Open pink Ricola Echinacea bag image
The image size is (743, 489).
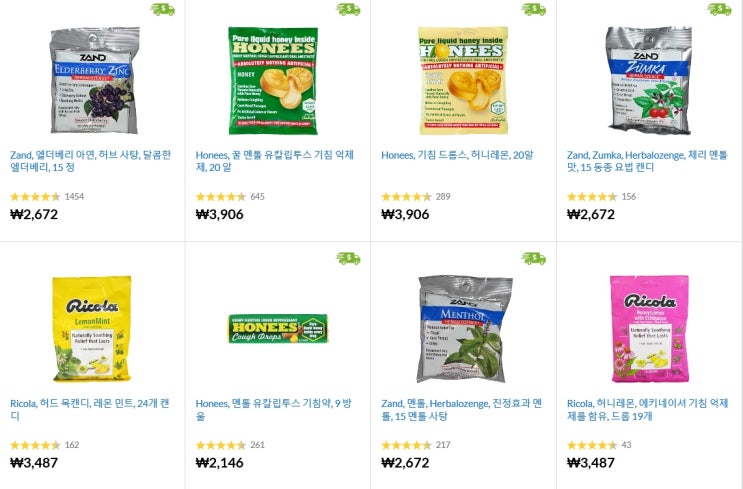(649, 329)
